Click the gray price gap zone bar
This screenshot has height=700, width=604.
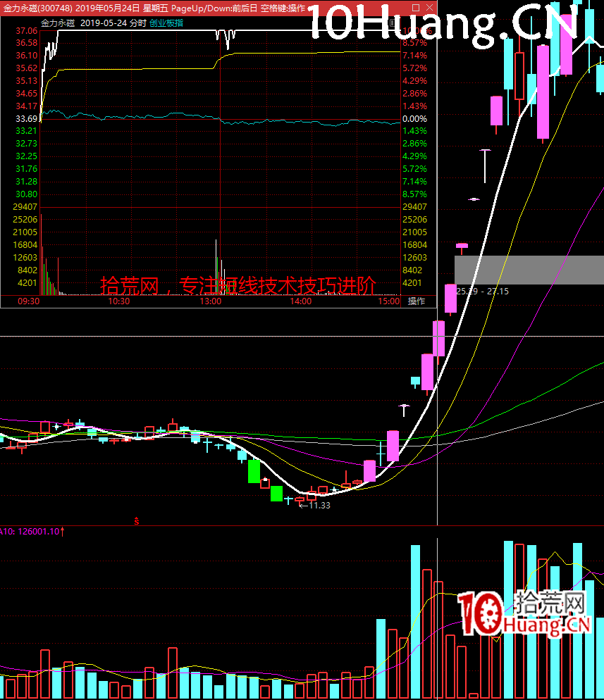coord(529,270)
